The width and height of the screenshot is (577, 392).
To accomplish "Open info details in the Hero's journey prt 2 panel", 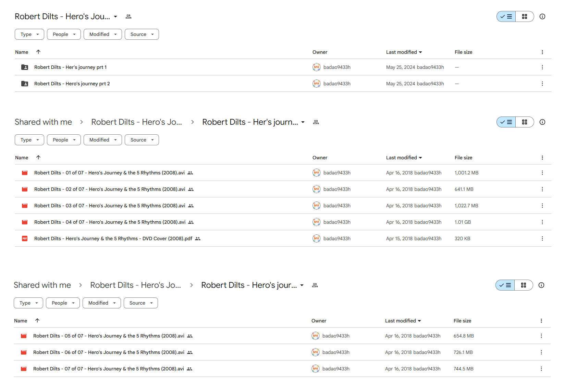I will pos(541,285).
